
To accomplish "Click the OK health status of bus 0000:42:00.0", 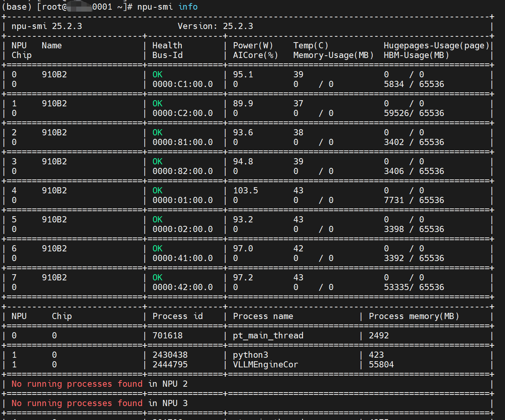I will (157, 278).
